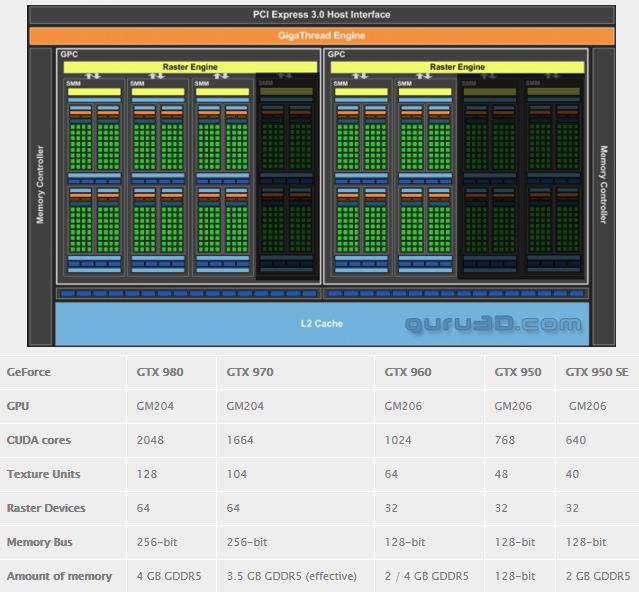Click the left GPC's Raster Engine bar
Image resolution: width=639 pixels, height=592 pixels.
pos(190,67)
